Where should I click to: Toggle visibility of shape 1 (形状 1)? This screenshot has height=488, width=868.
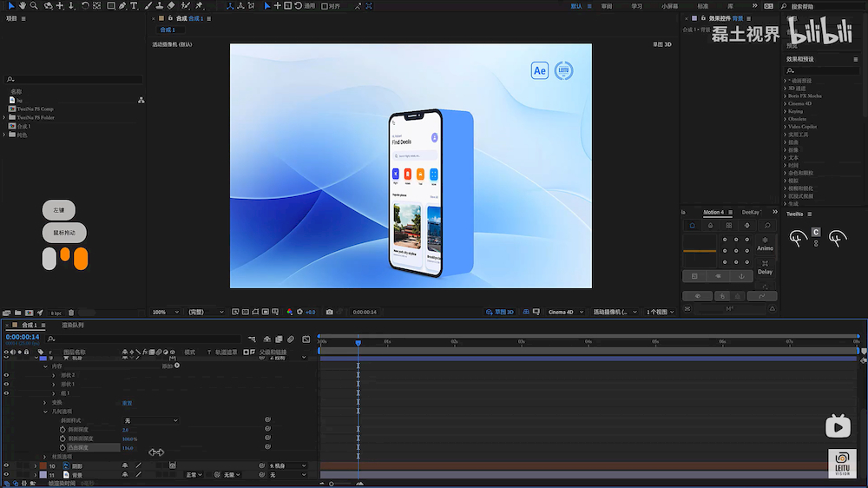(6, 384)
